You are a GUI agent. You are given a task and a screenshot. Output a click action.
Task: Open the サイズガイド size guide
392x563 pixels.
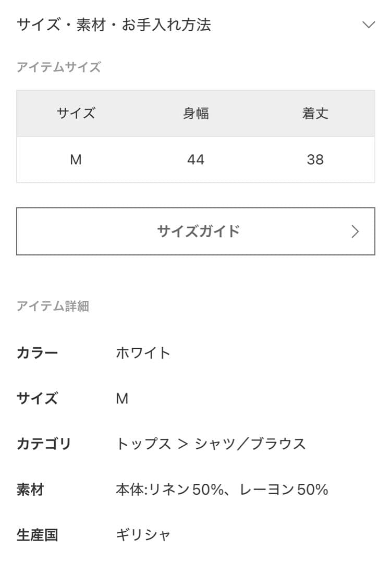pyautogui.click(x=196, y=231)
